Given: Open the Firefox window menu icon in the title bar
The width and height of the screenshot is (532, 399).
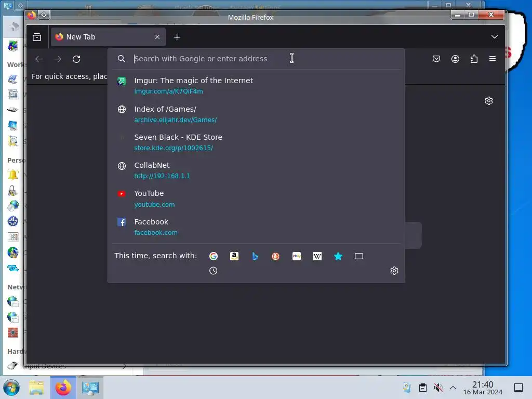Looking at the screenshot, I should (32, 15).
